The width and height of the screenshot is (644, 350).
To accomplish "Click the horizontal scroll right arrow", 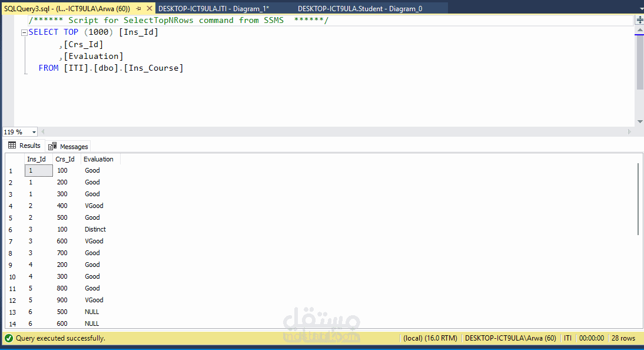I will point(629,131).
